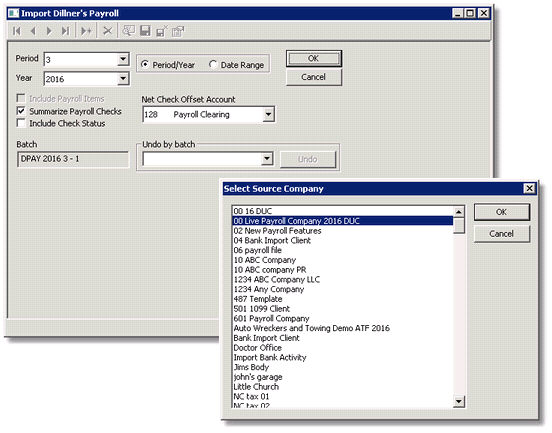552x433 pixels.
Task: Click the Batch field DPAY 2016 3 - 1
Action: click(73, 159)
